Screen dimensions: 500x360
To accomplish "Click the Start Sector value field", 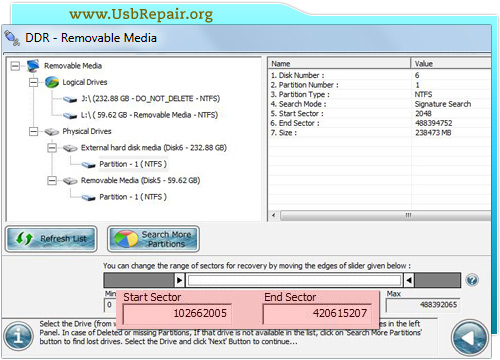I will coord(177,313).
